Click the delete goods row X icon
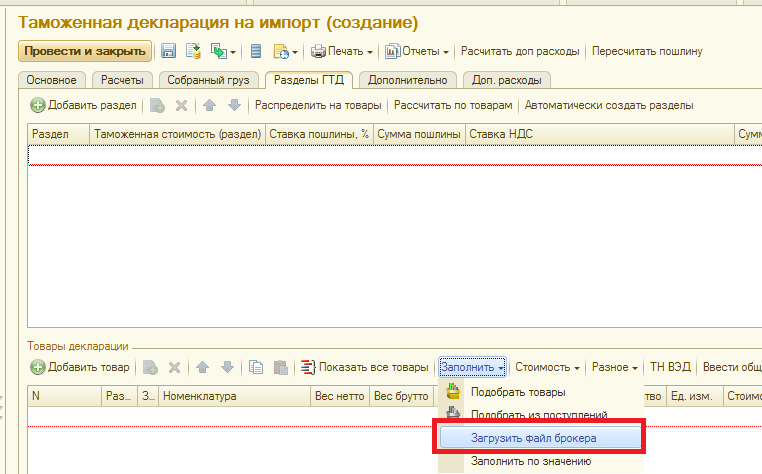 [x=174, y=367]
